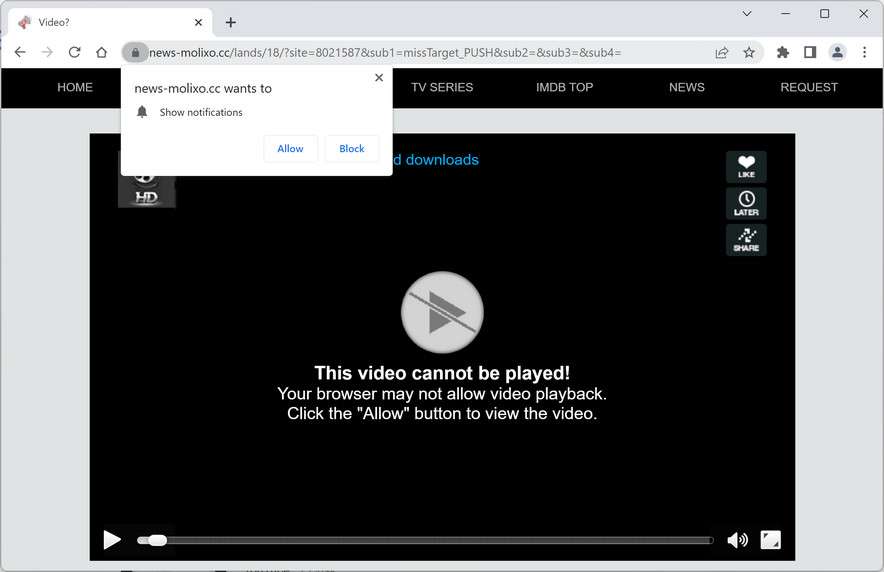Click the HD quality badge
The height and width of the screenshot is (572, 884).
[147, 192]
